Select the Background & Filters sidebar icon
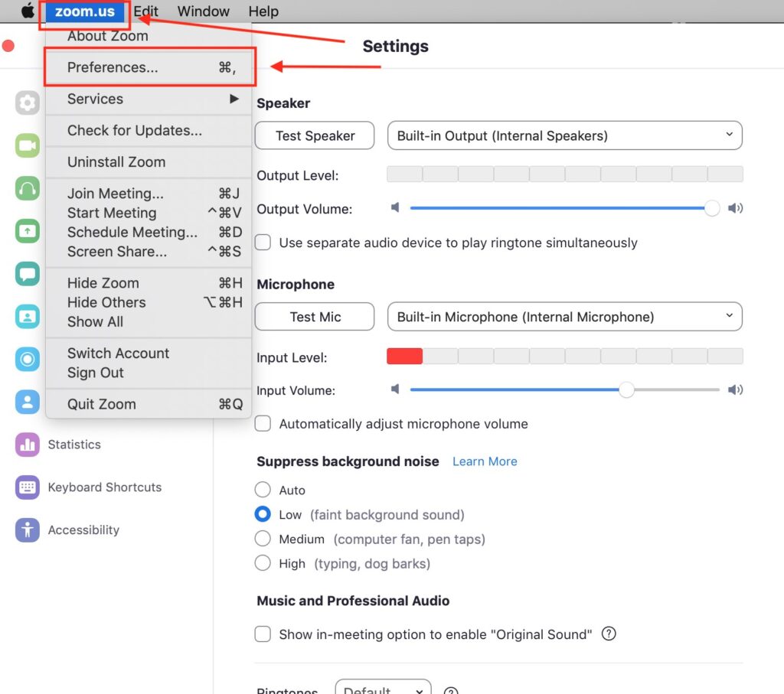The width and height of the screenshot is (784, 694). click(28, 316)
